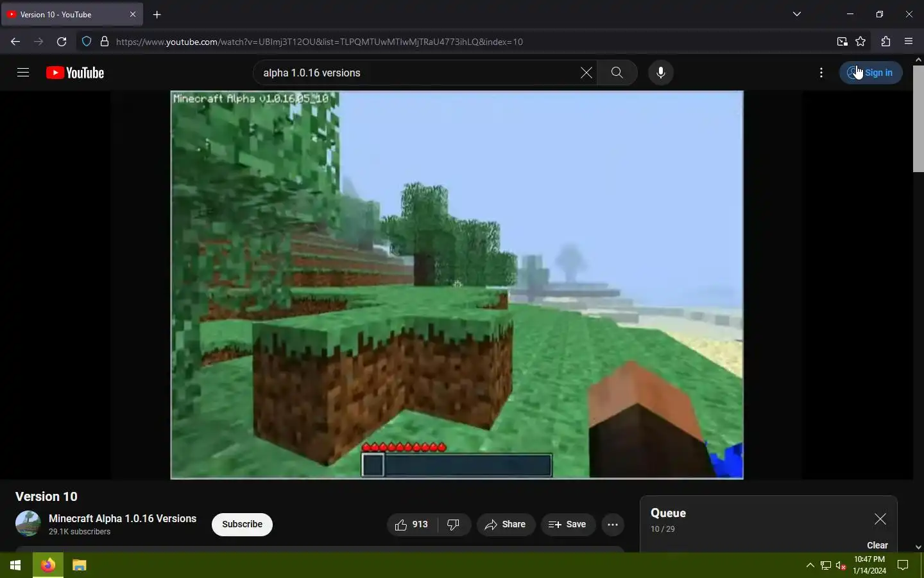List all tabs dropdown arrow
Viewport: 924px width, 578px height.
[x=797, y=14]
